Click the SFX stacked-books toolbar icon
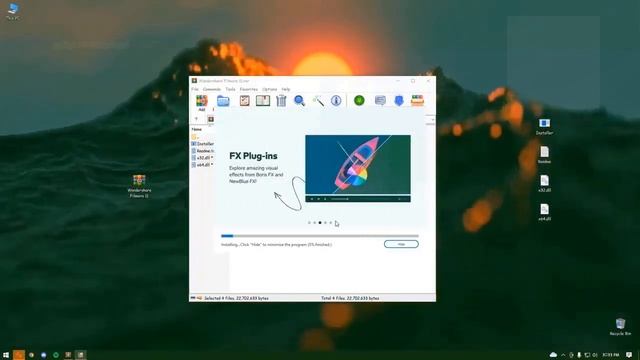The height and width of the screenshot is (360, 640). coord(417,100)
